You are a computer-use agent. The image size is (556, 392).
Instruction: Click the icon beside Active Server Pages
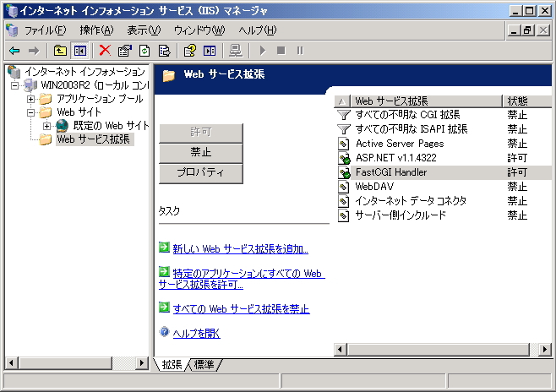click(x=343, y=144)
